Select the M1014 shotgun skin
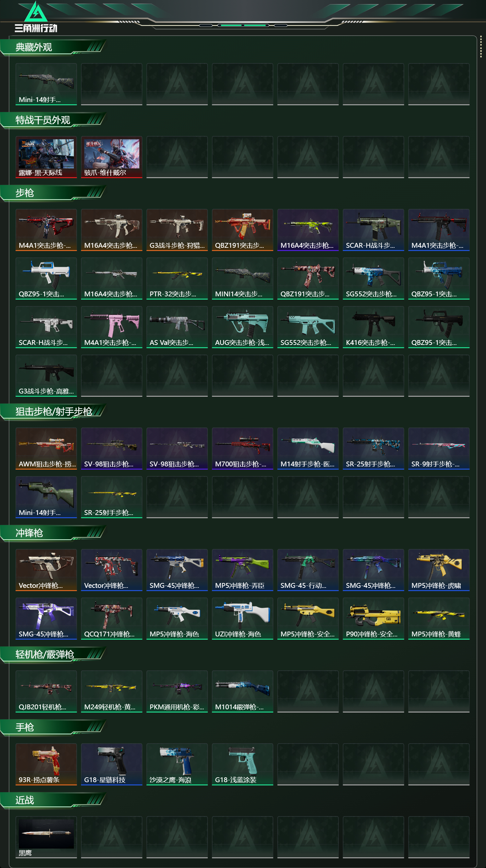 click(x=242, y=691)
